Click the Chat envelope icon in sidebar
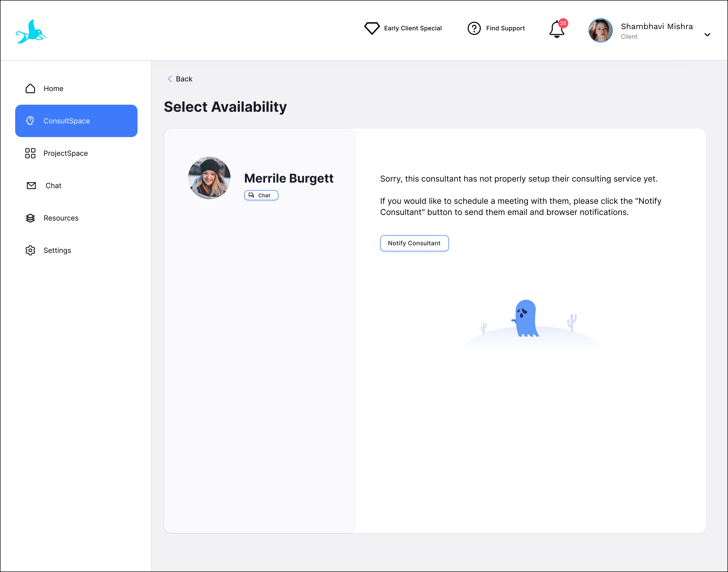Screen dimensions: 728x572 click(31, 186)
